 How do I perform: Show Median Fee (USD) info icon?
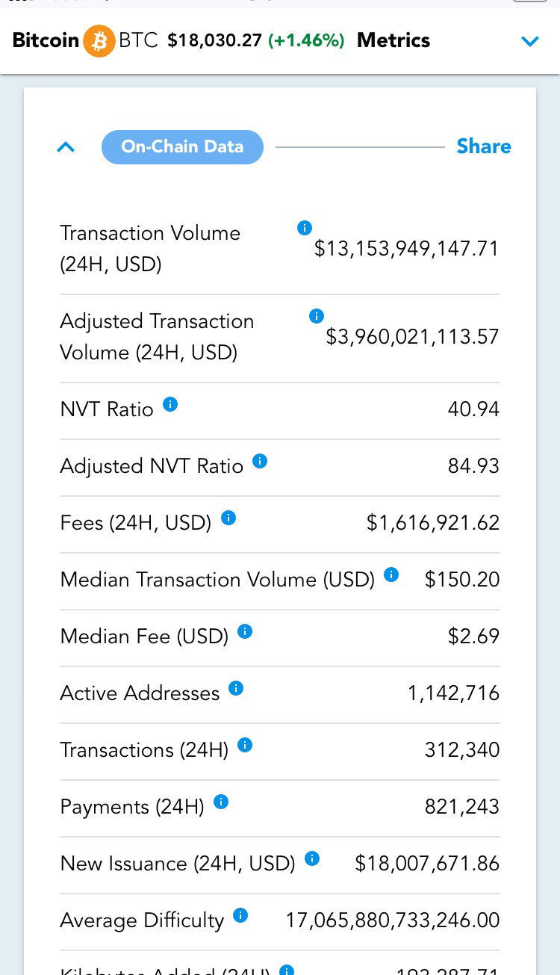245,631
